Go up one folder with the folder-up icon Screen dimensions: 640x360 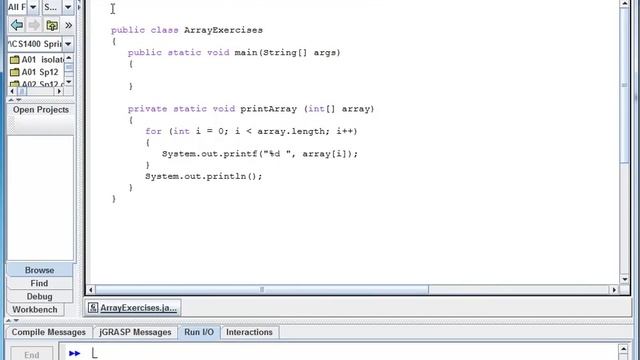(52, 25)
